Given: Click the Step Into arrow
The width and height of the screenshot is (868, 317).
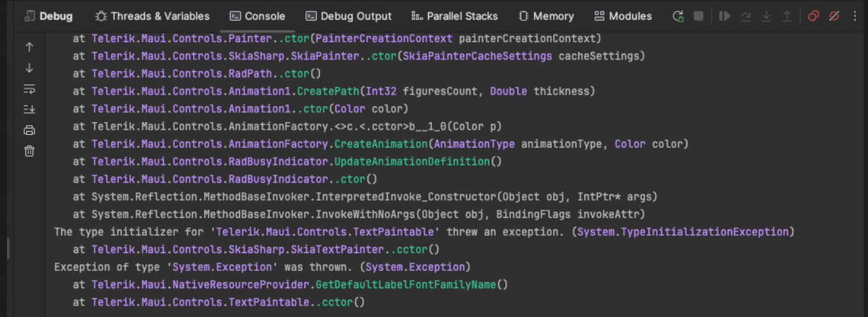Looking at the screenshot, I should (766, 17).
